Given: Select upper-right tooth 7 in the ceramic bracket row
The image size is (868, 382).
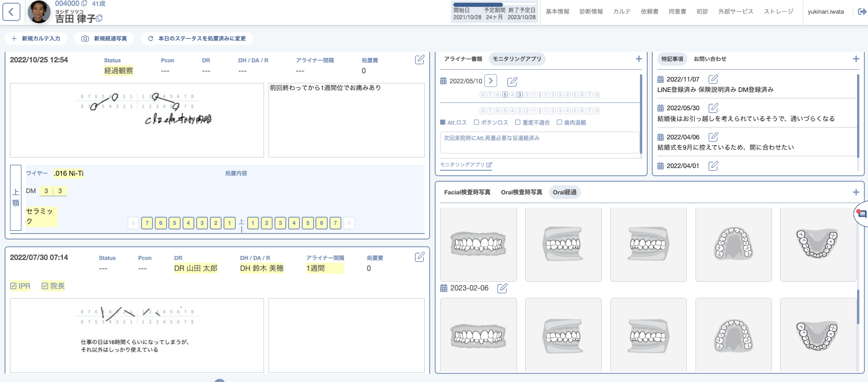Looking at the screenshot, I should (x=147, y=223).
